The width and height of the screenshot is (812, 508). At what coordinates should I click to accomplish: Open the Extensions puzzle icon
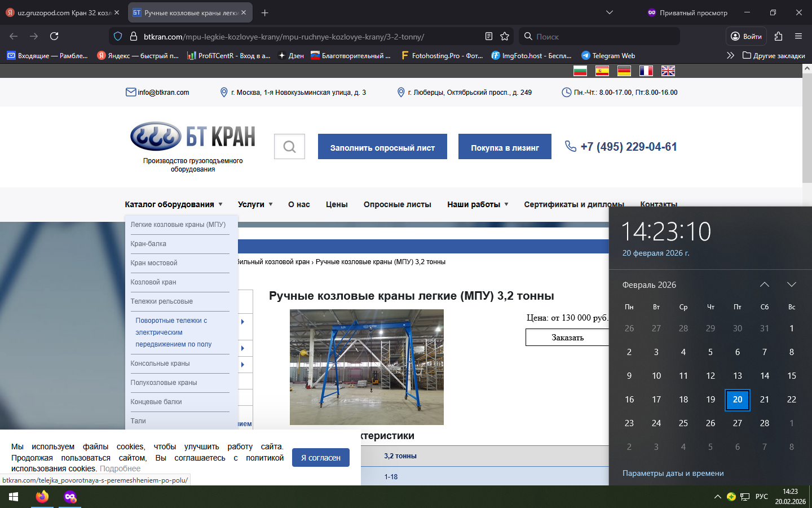(778, 36)
